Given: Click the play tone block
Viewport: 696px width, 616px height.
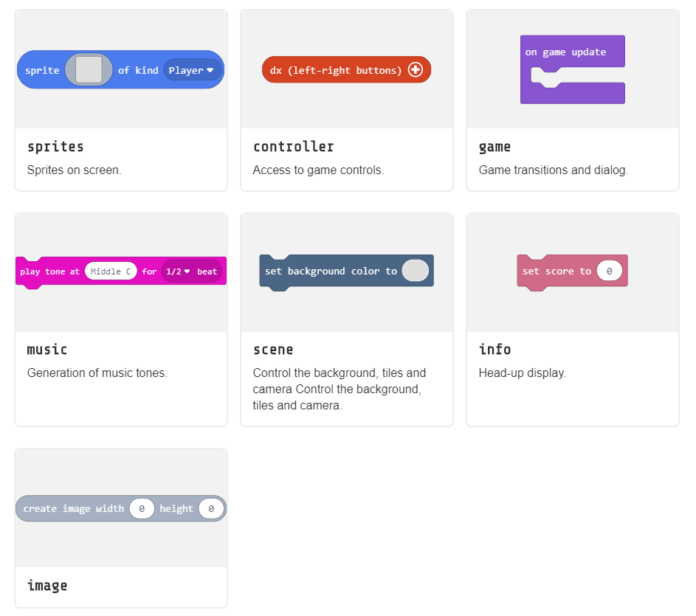Looking at the screenshot, I should pyautogui.click(x=121, y=272).
